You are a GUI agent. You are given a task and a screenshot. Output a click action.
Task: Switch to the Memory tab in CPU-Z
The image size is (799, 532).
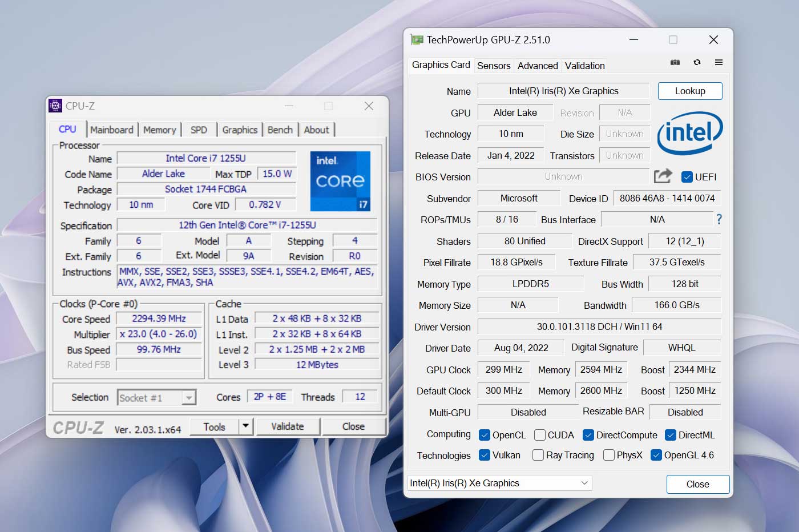(160, 130)
